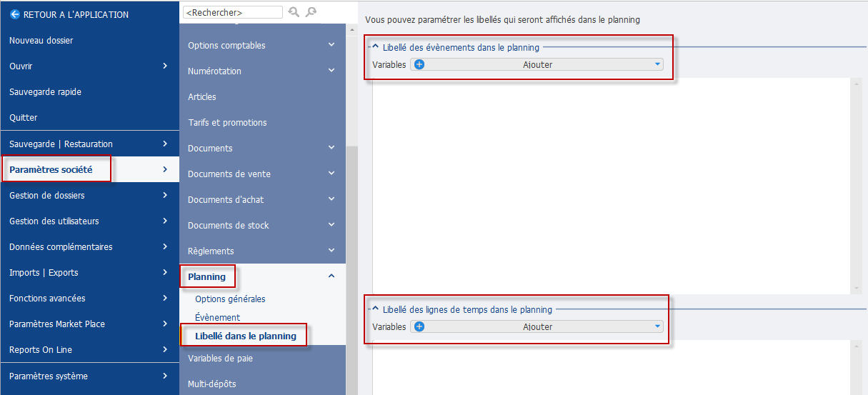
Task: Open the Ouvrir submenu arrow
Action: coord(165,66)
